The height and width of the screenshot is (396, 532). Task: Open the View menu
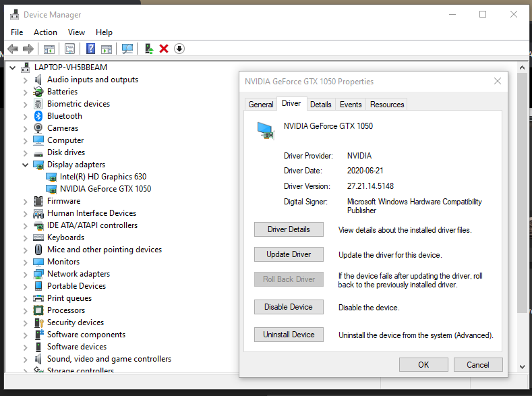pos(76,32)
